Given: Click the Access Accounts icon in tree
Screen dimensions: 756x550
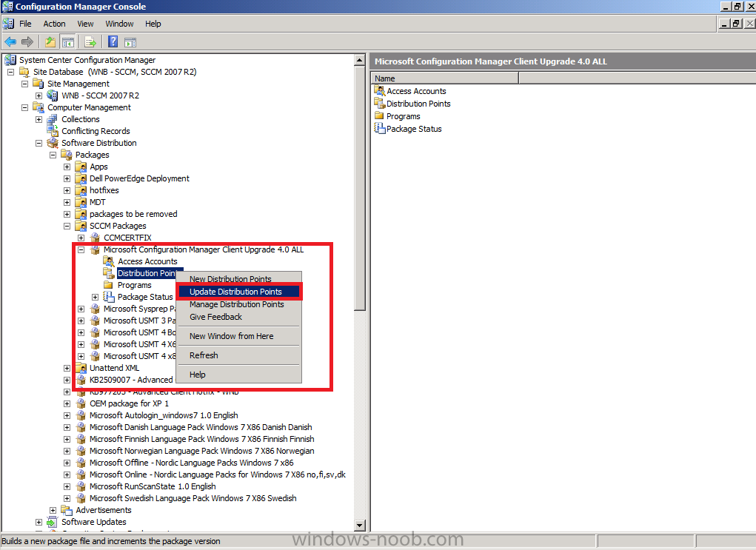Looking at the screenshot, I should pyautogui.click(x=109, y=261).
